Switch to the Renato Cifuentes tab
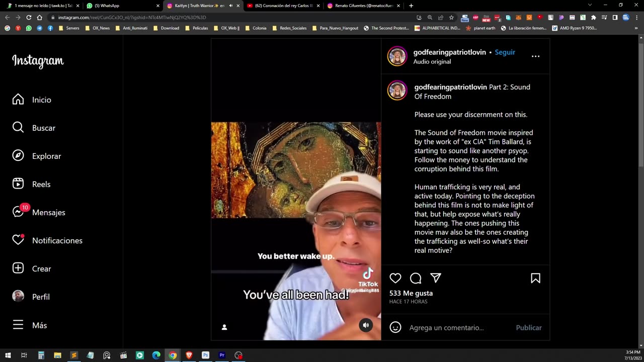644x362 pixels. [363, 6]
